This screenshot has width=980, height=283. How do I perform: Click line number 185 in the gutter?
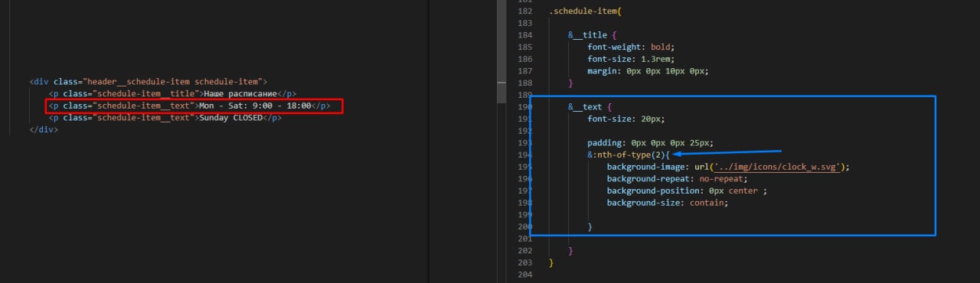(x=524, y=47)
